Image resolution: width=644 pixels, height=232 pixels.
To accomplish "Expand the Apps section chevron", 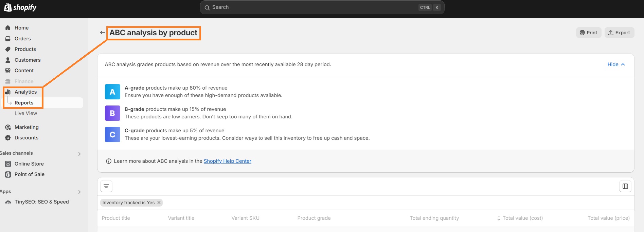I will click(x=79, y=192).
